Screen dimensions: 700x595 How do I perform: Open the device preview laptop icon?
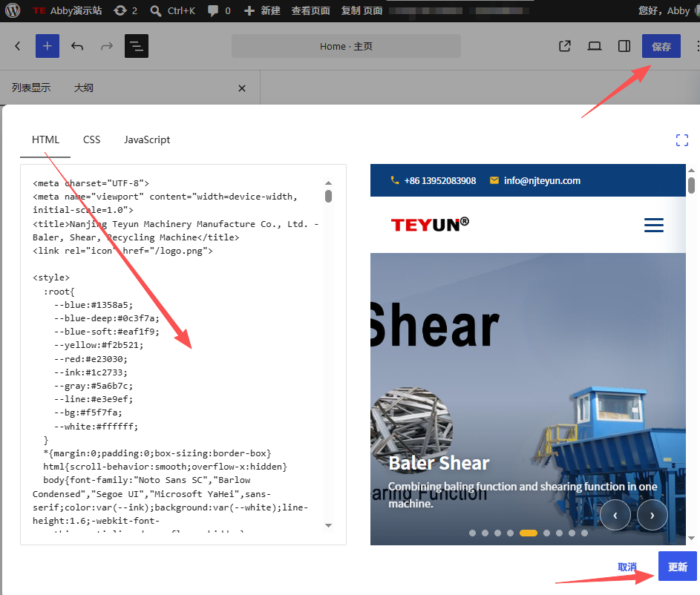click(x=594, y=46)
